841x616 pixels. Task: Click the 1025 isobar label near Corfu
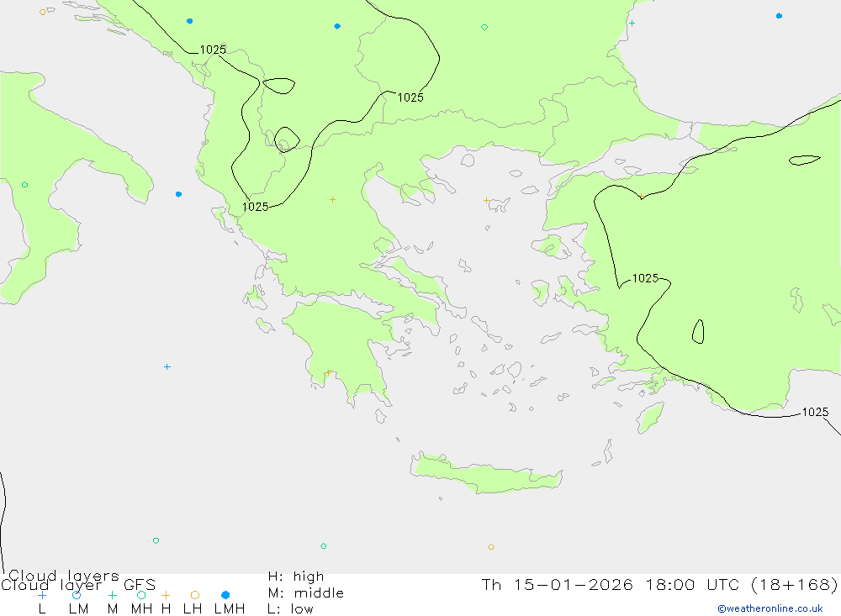256,207
